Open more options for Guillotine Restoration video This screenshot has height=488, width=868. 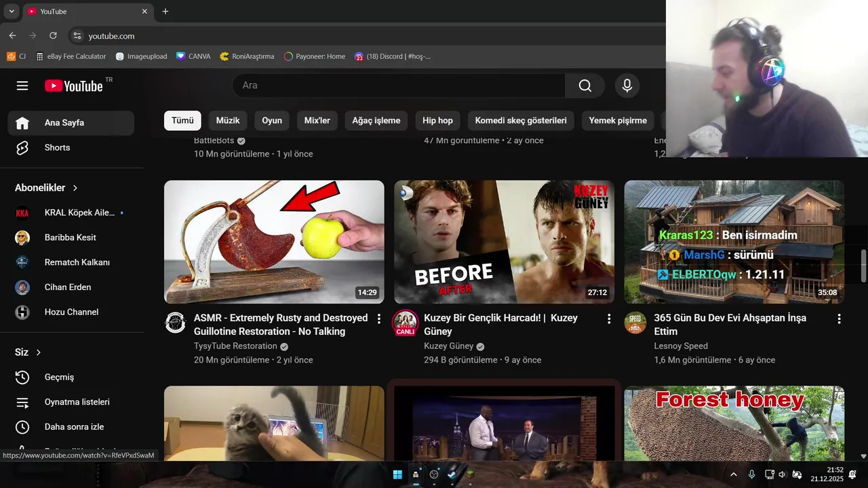point(379,319)
